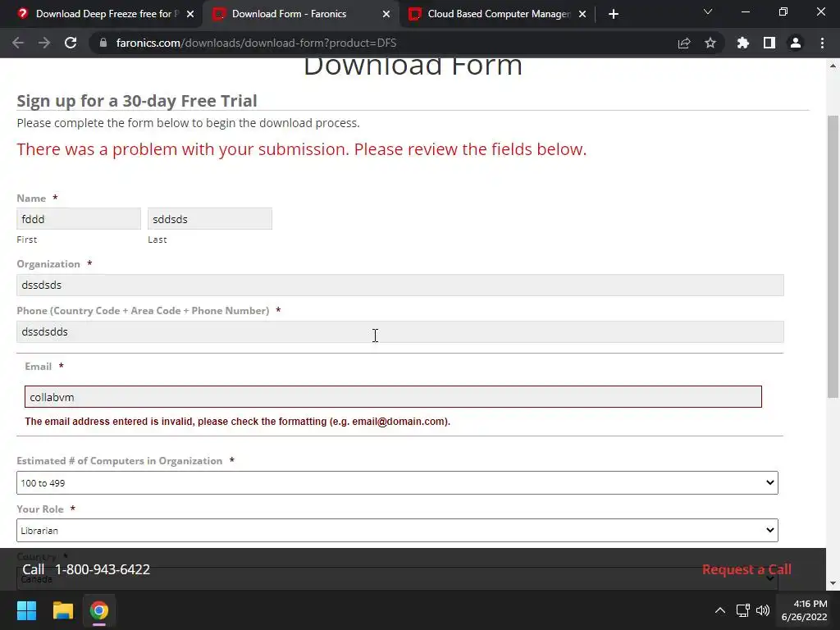Expand the Your Role dropdown

pyautogui.click(x=397, y=531)
